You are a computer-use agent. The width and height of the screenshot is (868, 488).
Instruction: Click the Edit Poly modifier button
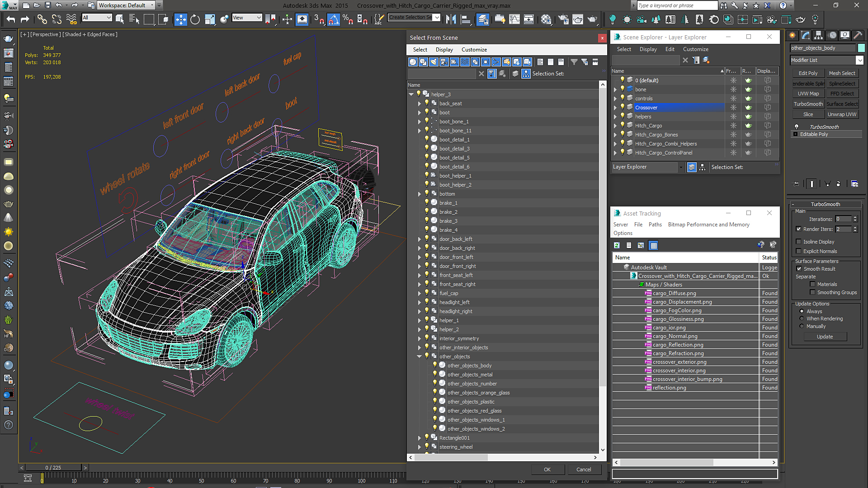tap(808, 73)
